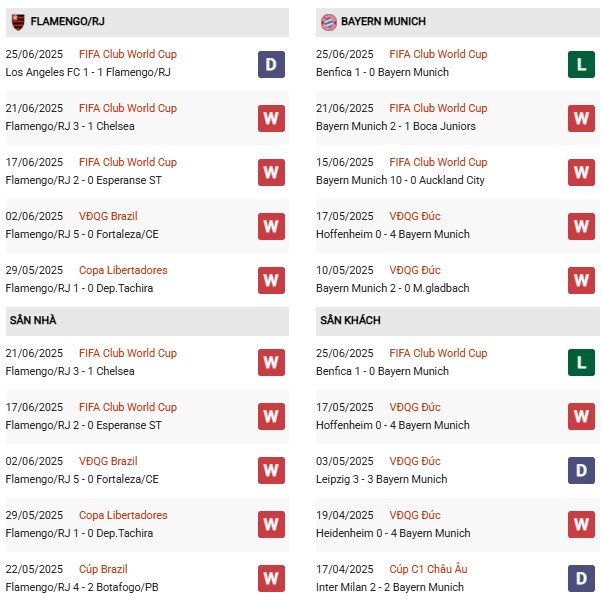The image size is (602, 604).
Task: Click the draw badge for Inter Milan match
Action: (581, 579)
